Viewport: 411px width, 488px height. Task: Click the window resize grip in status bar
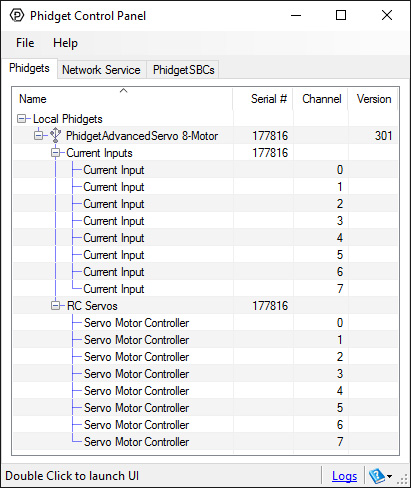pos(403,479)
